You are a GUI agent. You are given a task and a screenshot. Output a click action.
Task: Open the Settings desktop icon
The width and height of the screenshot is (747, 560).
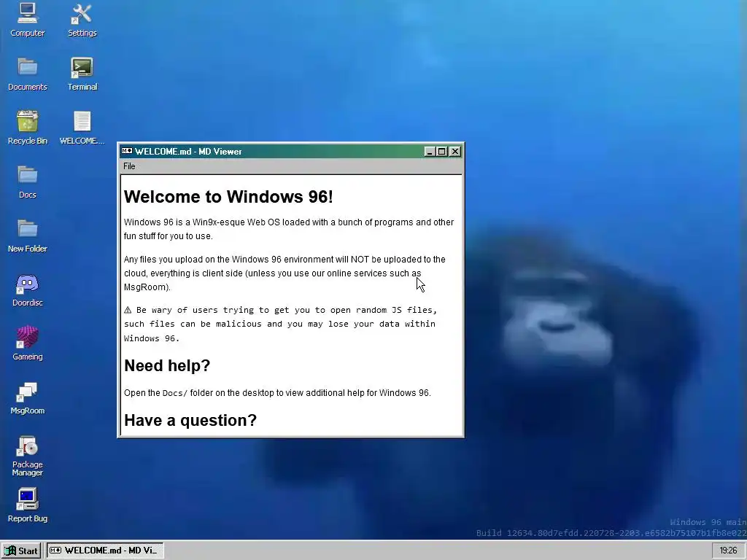(82, 19)
